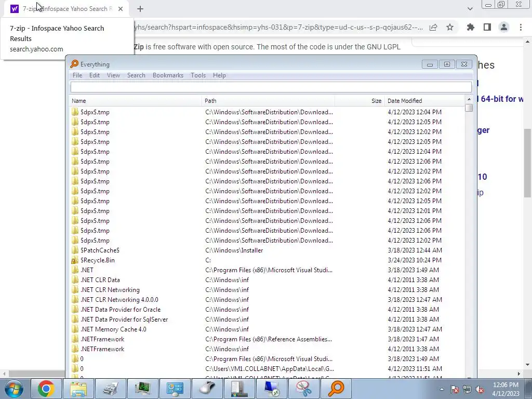Open Chrome's three-dot menu
The width and height of the screenshot is (532, 399).
[x=521, y=27]
